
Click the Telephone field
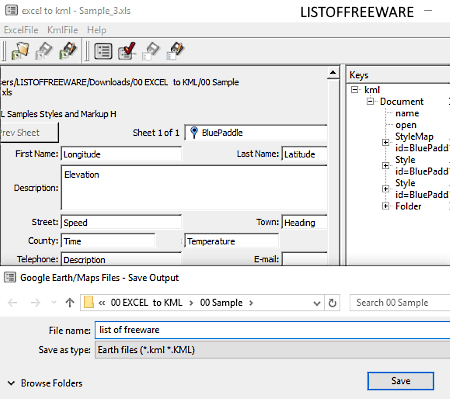pos(121,259)
